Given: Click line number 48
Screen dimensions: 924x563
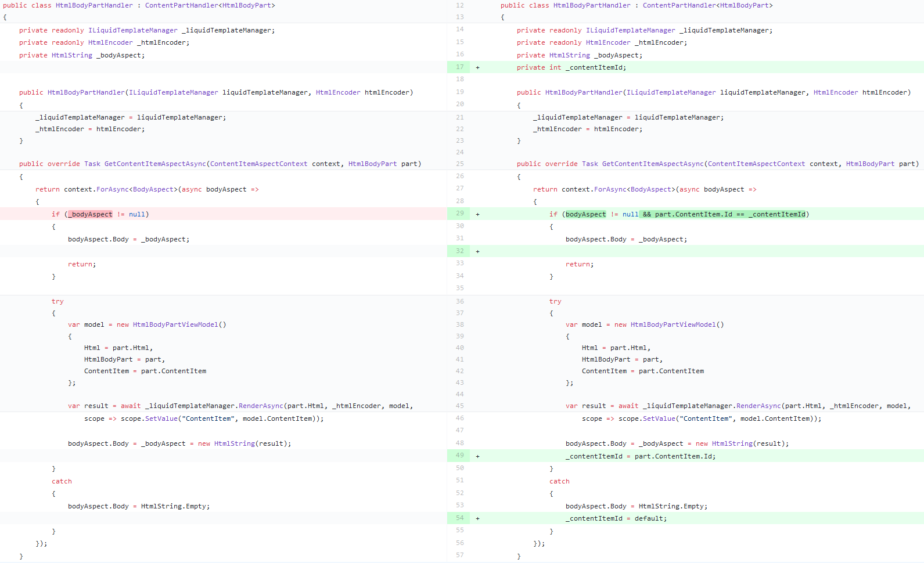Looking at the screenshot, I should (460, 443).
